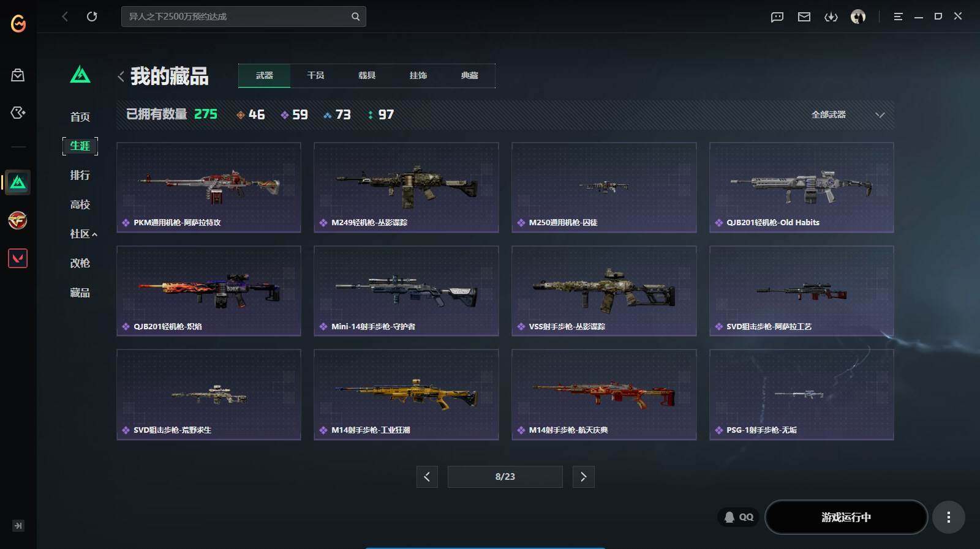980x549 pixels.
Task: Open the three-dot more options button
Action: click(949, 517)
